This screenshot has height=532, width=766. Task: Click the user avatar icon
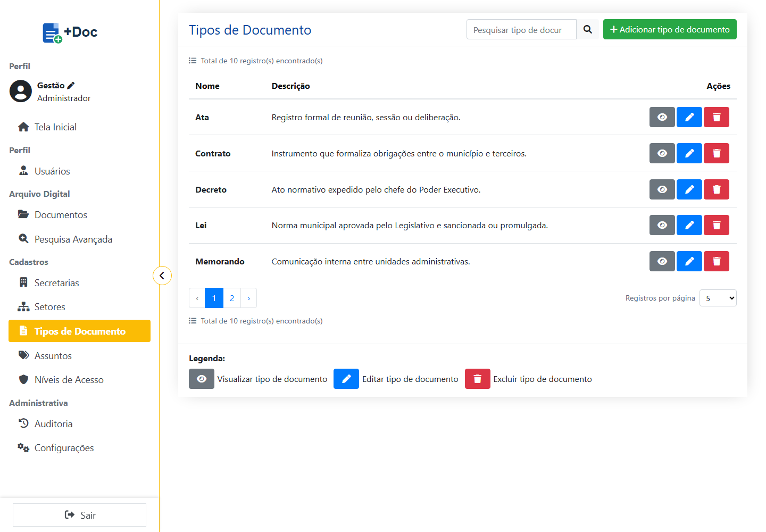point(21,92)
